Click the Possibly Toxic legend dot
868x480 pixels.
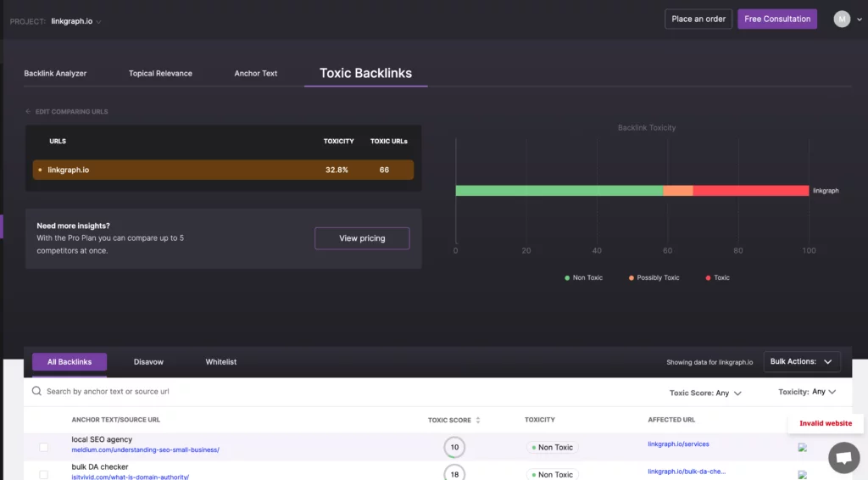[x=632, y=278]
